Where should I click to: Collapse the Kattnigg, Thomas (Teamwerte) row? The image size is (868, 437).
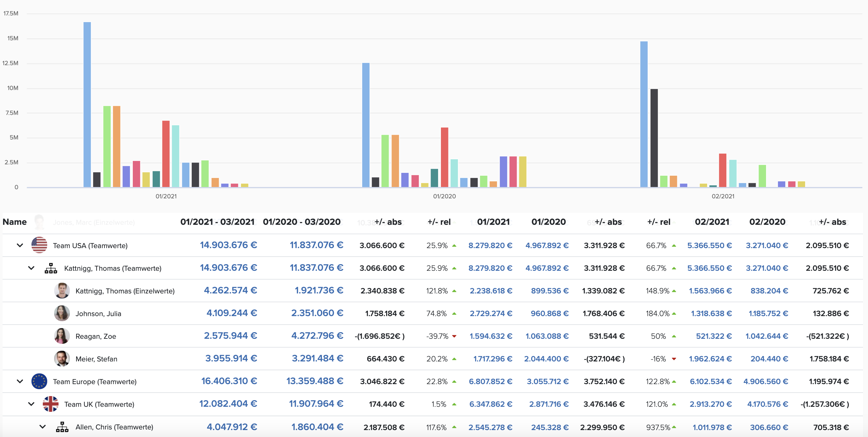31,268
